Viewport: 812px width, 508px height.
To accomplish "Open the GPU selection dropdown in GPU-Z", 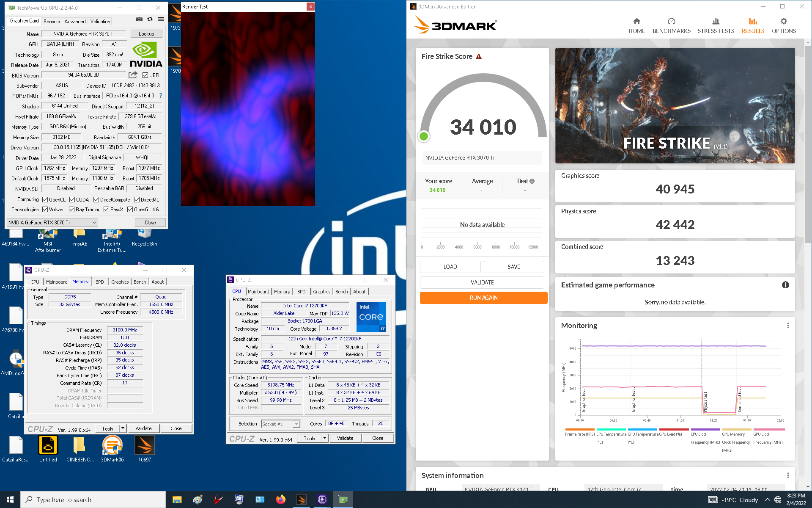I will pos(52,223).
